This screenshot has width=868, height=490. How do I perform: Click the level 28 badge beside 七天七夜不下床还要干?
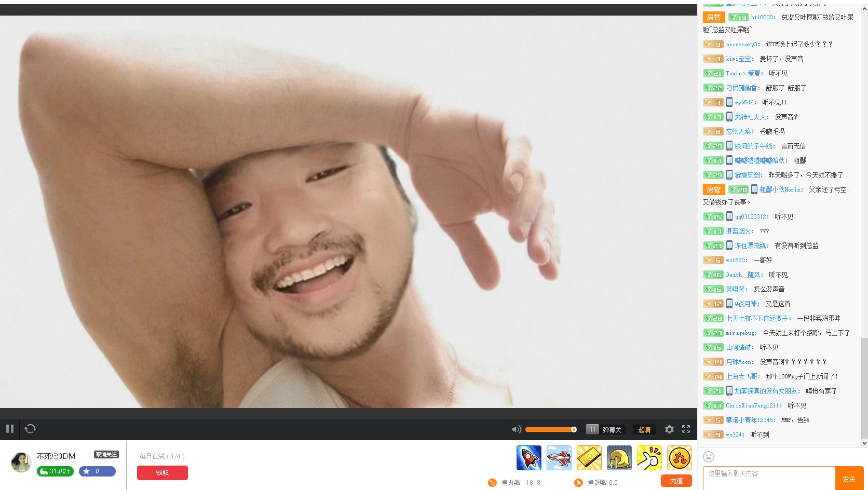713,318
